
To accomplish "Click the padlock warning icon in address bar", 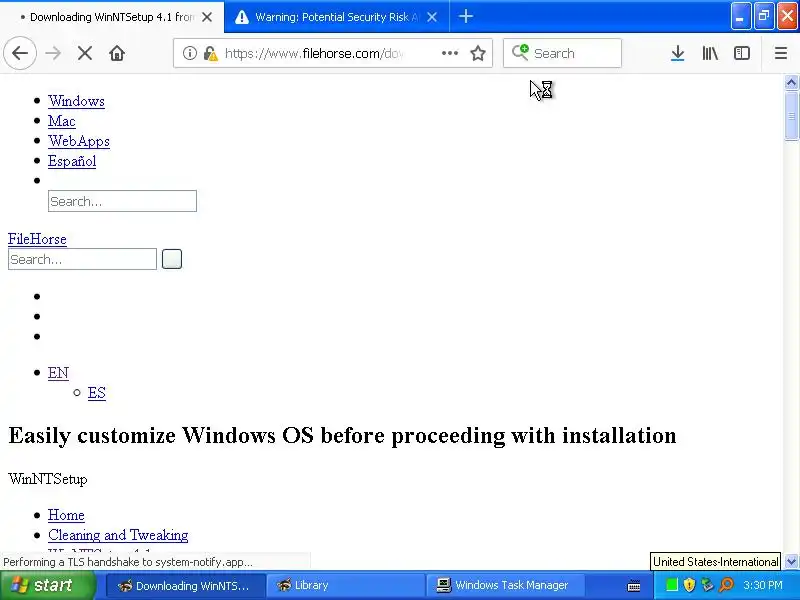I will click(210, 53).
